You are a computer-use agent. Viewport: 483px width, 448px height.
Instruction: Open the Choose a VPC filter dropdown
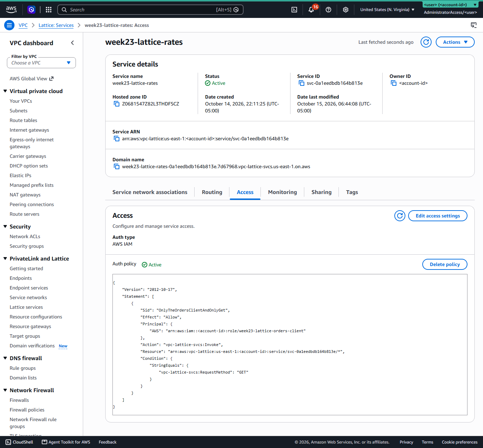[41, 63]
